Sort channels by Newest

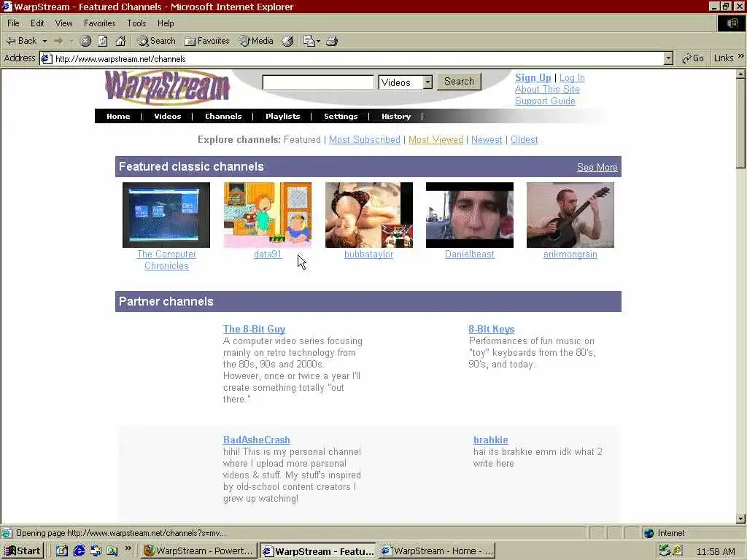pos(487,139)
